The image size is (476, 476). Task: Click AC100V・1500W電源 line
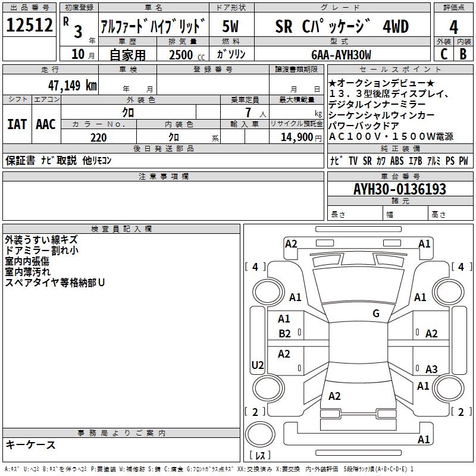pyautogui.click(x=391, y=136)
